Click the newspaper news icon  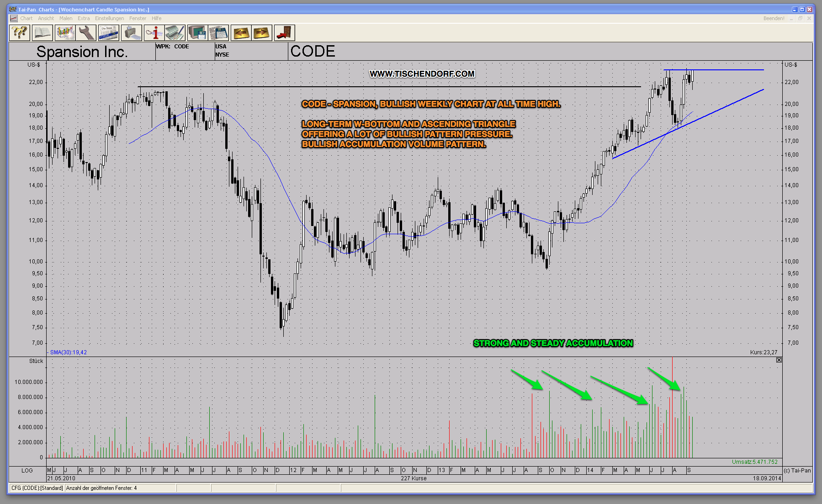coord(108,33)
